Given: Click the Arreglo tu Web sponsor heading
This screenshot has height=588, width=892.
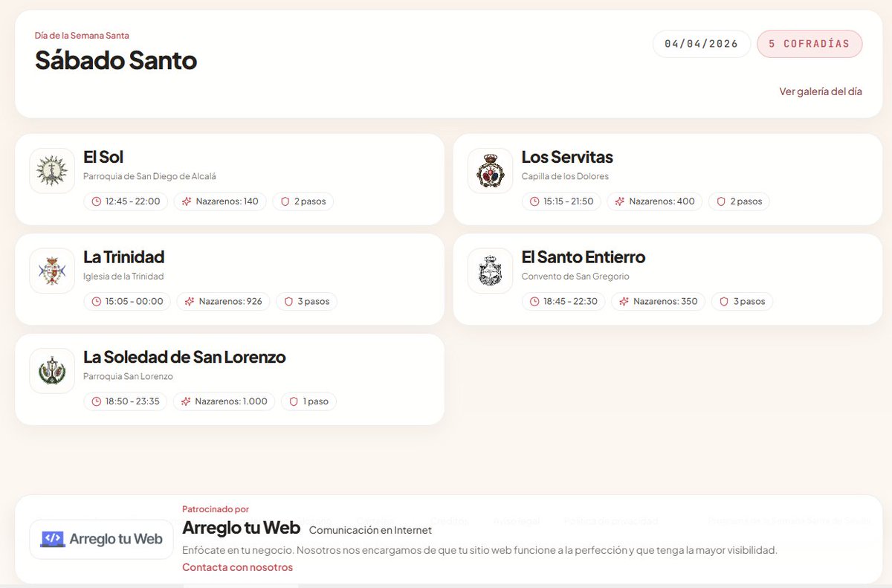Looking at the screenshot, I should pyautogui.click(x=242, y=528).
